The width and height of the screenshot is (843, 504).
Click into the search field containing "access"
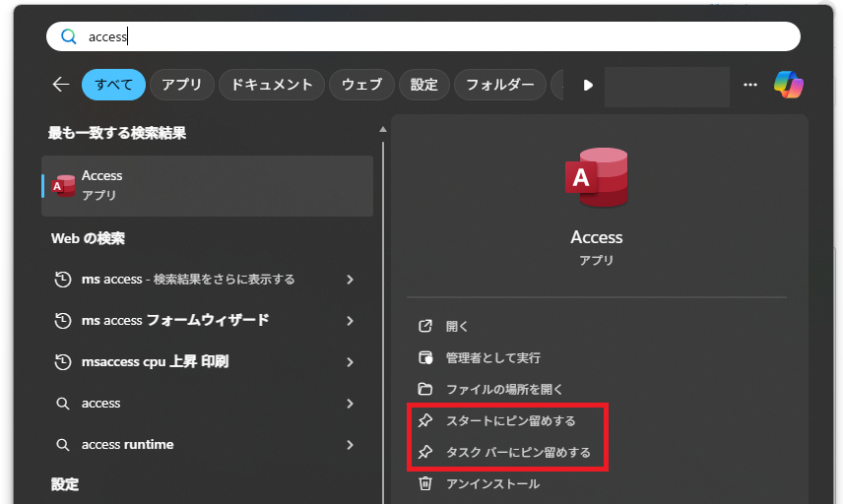tap(423, 36)
